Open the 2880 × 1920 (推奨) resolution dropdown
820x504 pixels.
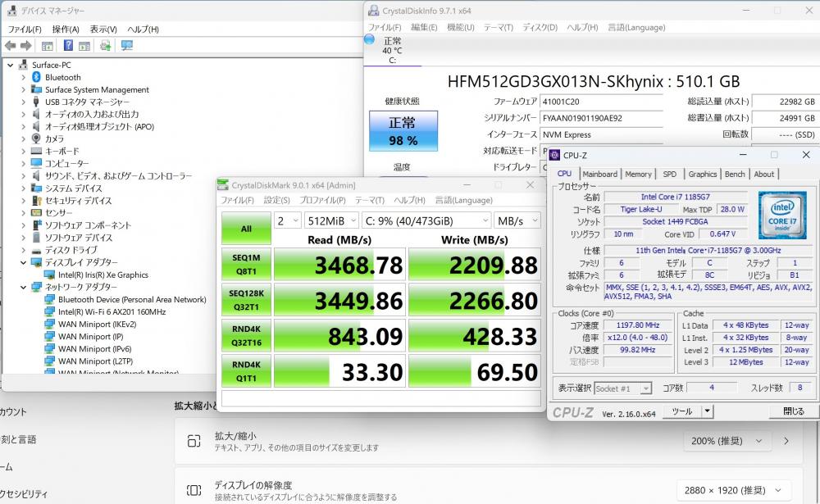pyautogui.click(x=732, y=490)
